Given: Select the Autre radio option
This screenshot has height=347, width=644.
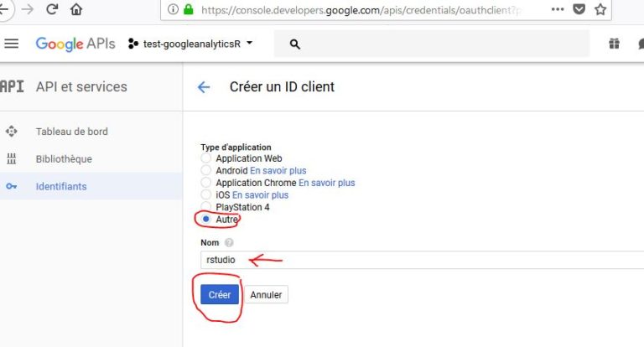Looking at the screenshot, I should [x=205, y=219].
